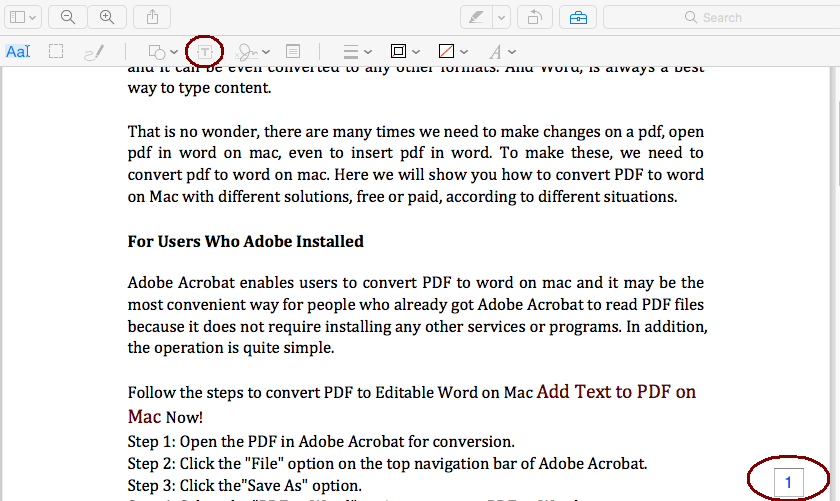Click paragraph line "That is no wonder, there are many"
Image resolution: width=840 pixels, height=501 pixels.
click(x=416, y=132)
